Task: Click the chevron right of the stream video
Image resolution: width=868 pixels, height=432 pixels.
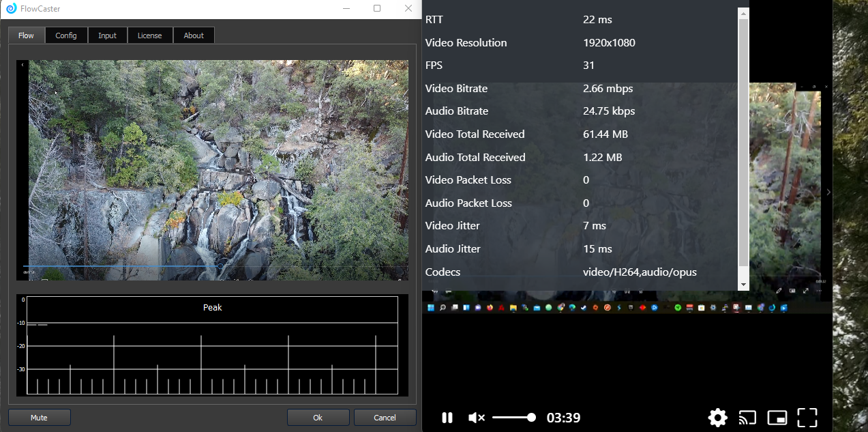Action: [828, 192]
